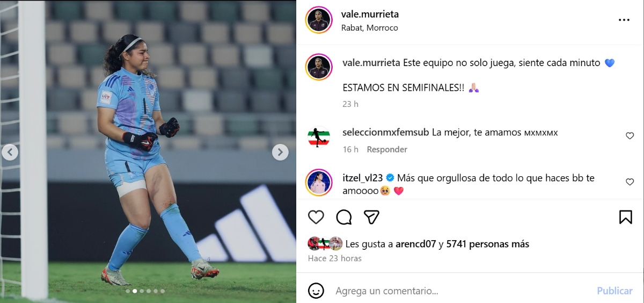Click the Responder reply link
Image resolution: width=644 pixels, height=303 pixels.
tap(387, 149)
